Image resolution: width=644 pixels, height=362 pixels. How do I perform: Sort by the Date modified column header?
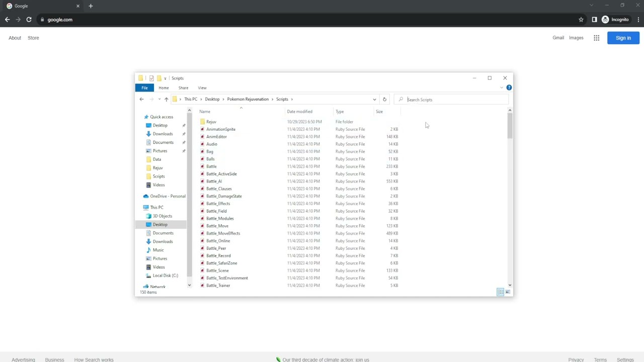(299, 112)
